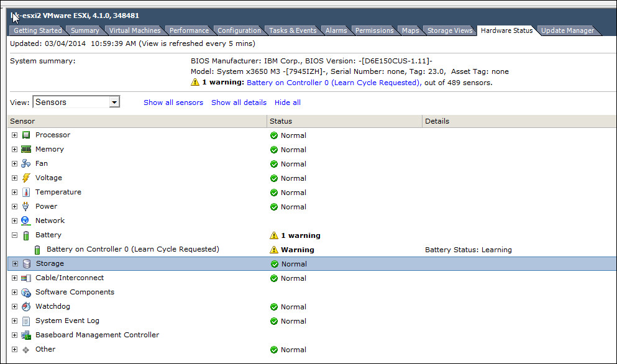Expand the Storage sensor group
This screenshot has height=364, width=617.
point(15,263)
